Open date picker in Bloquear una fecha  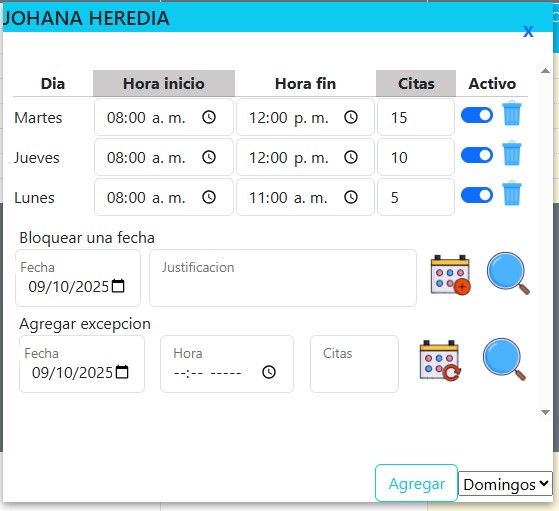point(118,286)
